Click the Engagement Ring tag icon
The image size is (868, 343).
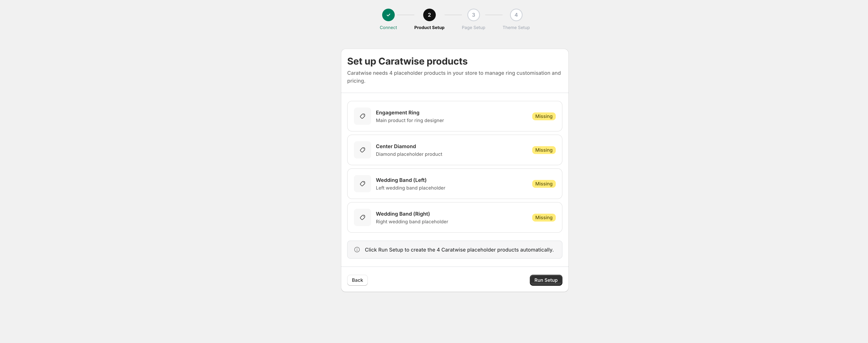pyautogui.click(x=362, y=116)
